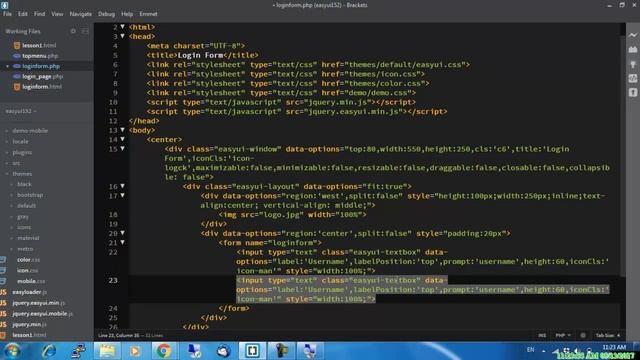Switch to Brackets taskbar icon

(x=252, y=351)
